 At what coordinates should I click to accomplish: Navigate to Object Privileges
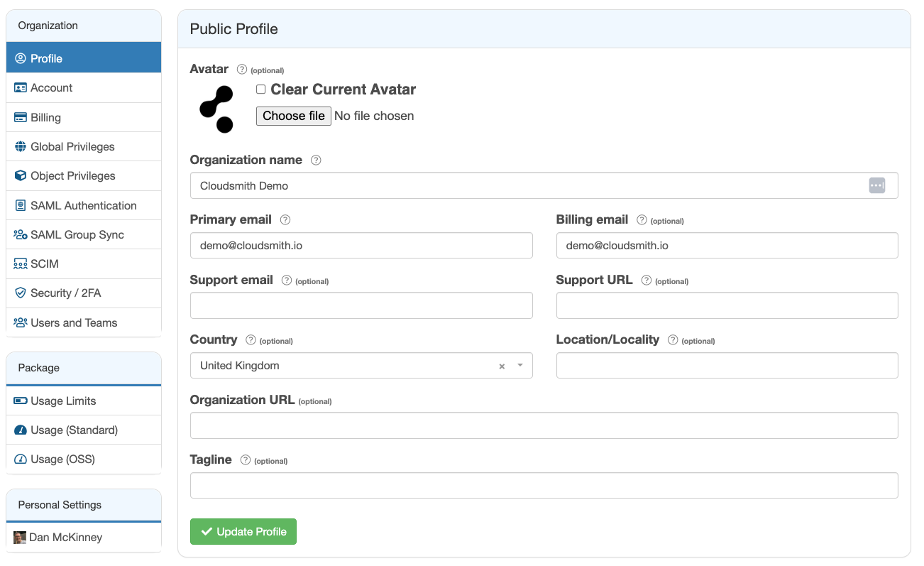pyautogui.click(x=84, y=176)
